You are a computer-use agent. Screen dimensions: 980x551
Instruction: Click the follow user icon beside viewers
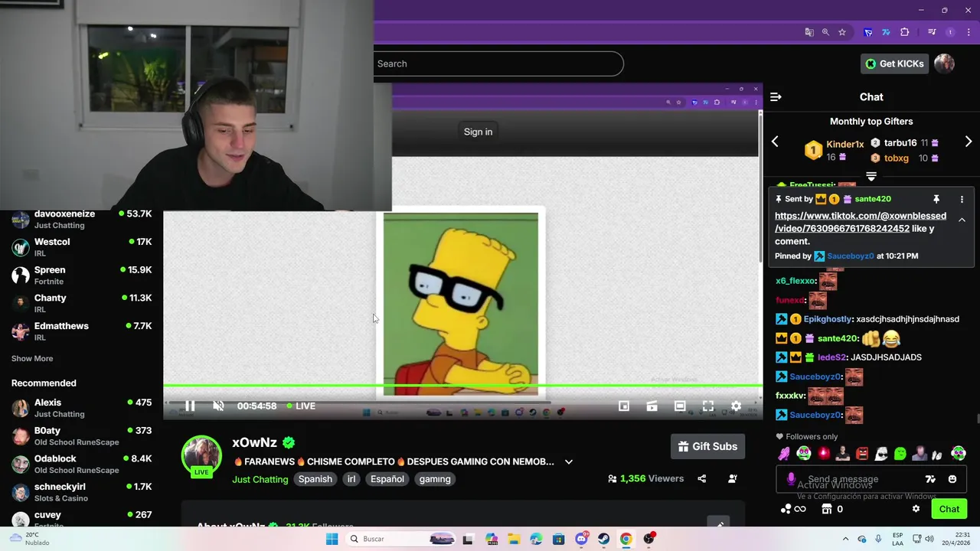[732, 478]
